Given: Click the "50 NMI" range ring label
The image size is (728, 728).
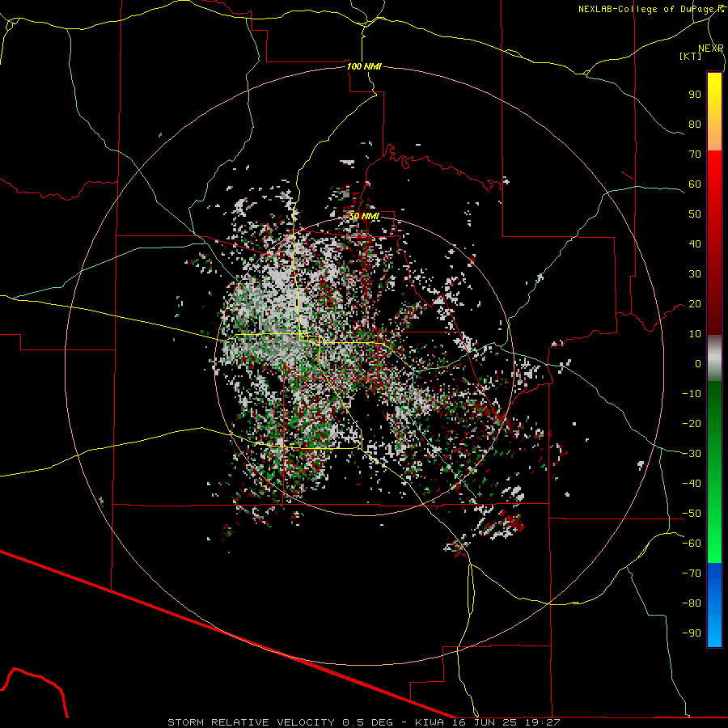Looking at the screenshot, I should (364, 216).
